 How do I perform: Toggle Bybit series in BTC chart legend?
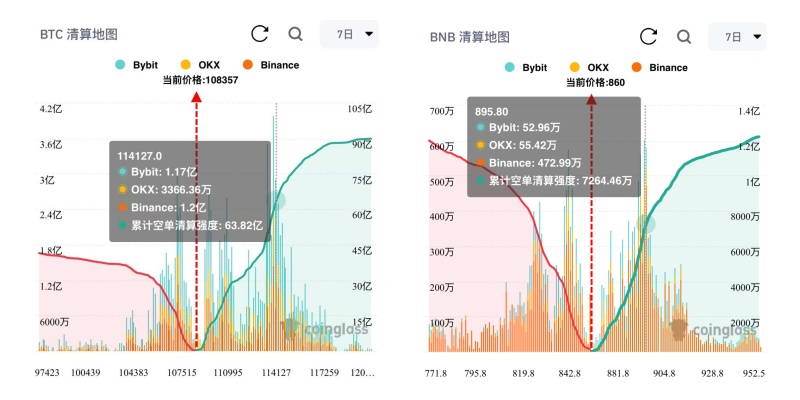point(136,65)
